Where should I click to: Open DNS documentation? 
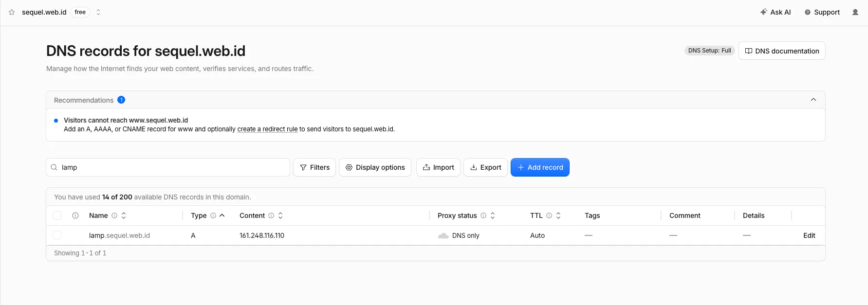(782, 51)
